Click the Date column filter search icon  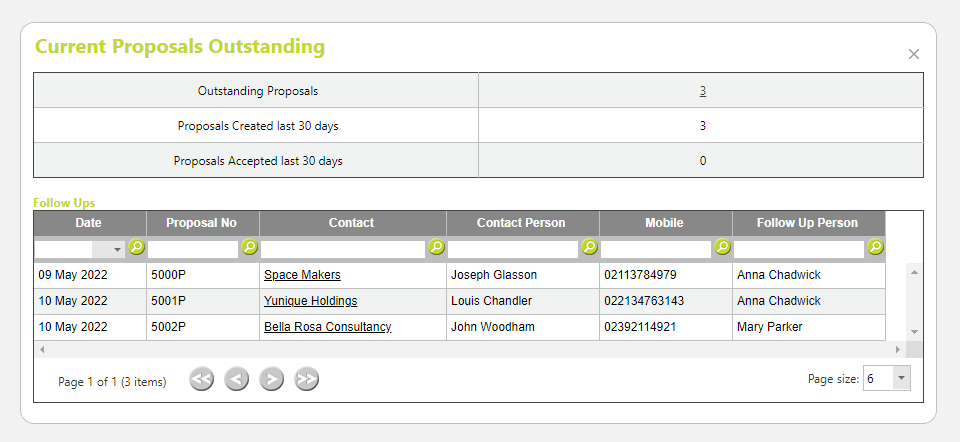tap(137, 247)
